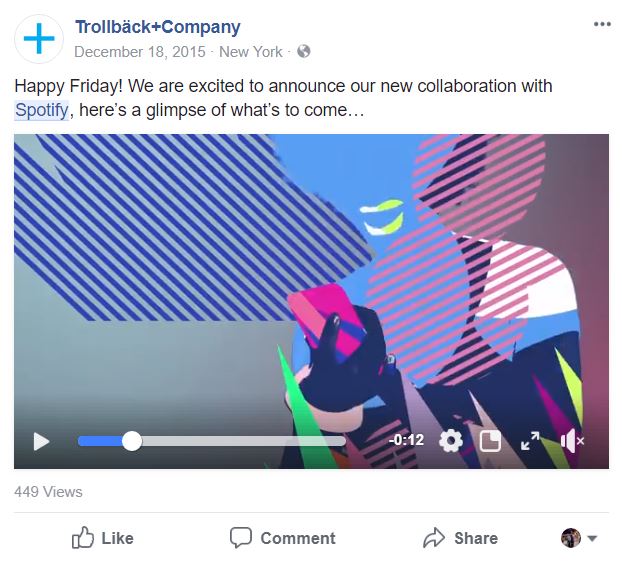Comment on this post
This screenshot has width=622, height=562.
(x=283, y=538)
